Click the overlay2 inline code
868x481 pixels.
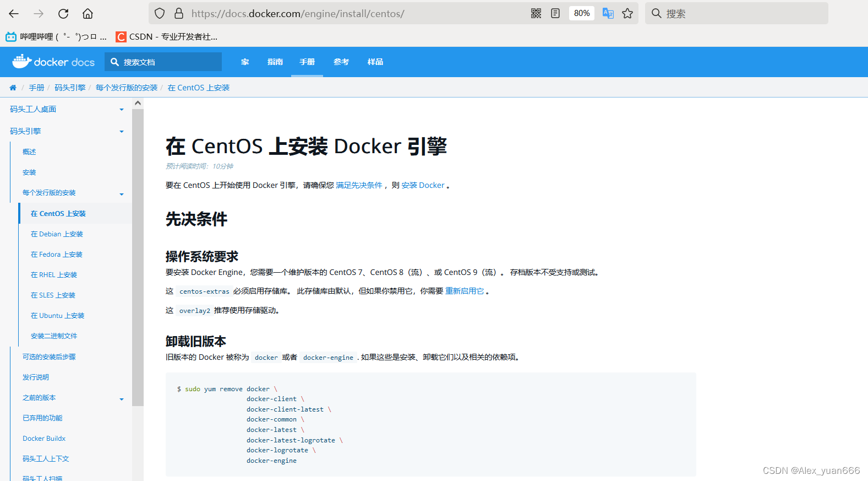click(194, 311)
